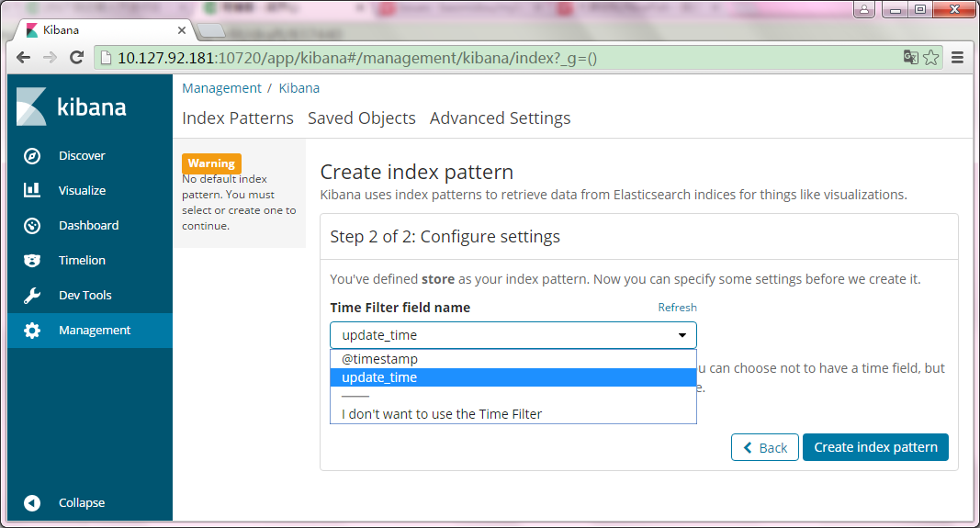Open Dev Tools wrench icon
This screenshot has height=528, width=980.
click(32, 296)
